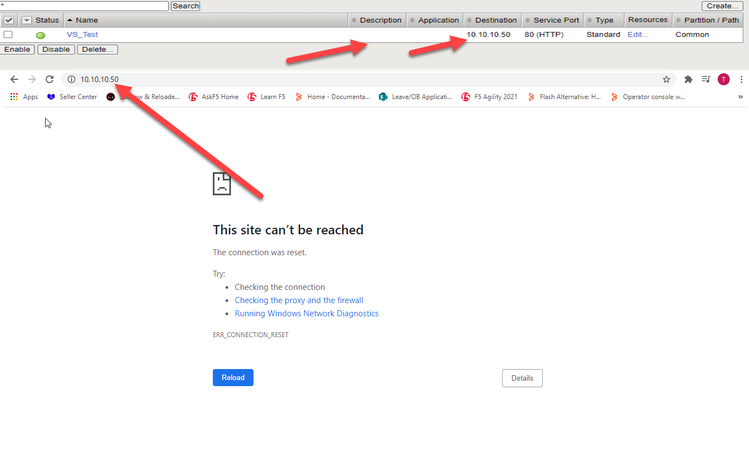Viewport: 749px width, 450px height.
Task: Click the address bar showing 10.10.10.50
Action: (368, 79)
